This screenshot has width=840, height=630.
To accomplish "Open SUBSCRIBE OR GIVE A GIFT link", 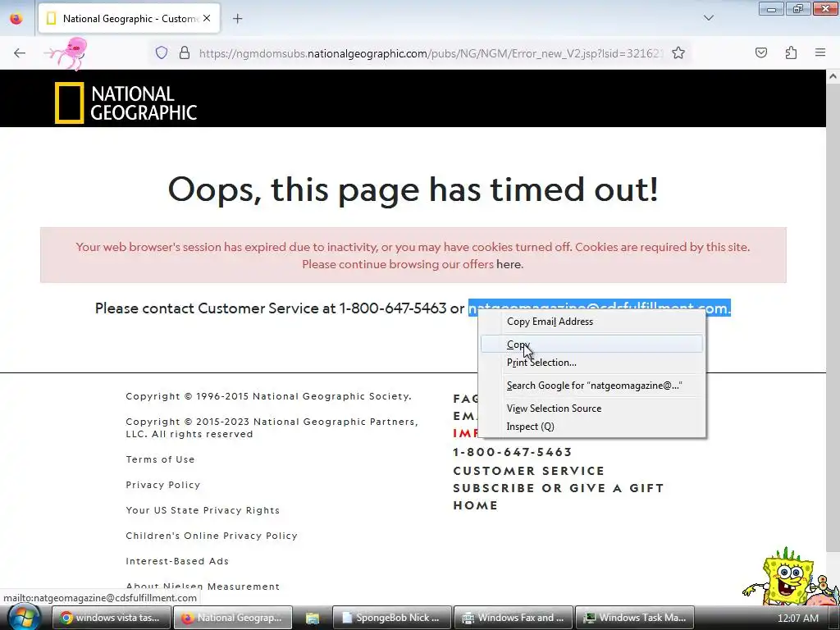I will pyautogui.click(x=559, y=488).
